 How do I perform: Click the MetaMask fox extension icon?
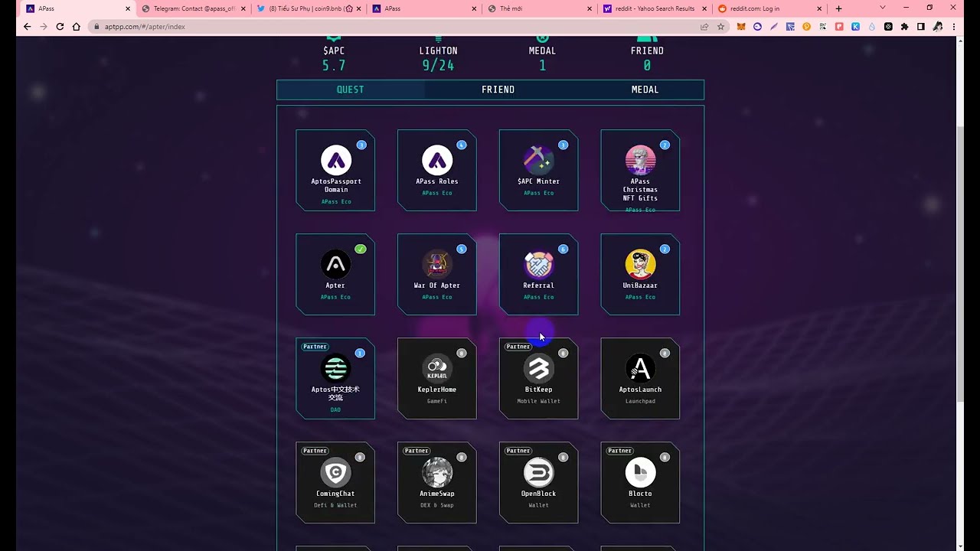pyautogui.click(x=741, y=26)
